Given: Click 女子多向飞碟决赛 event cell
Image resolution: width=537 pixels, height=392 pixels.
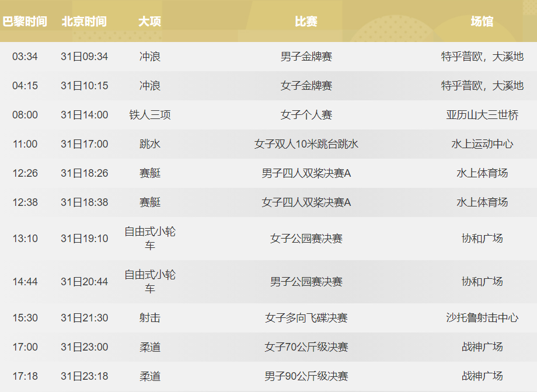Looking at the screenshot, I should pos(306,318).
